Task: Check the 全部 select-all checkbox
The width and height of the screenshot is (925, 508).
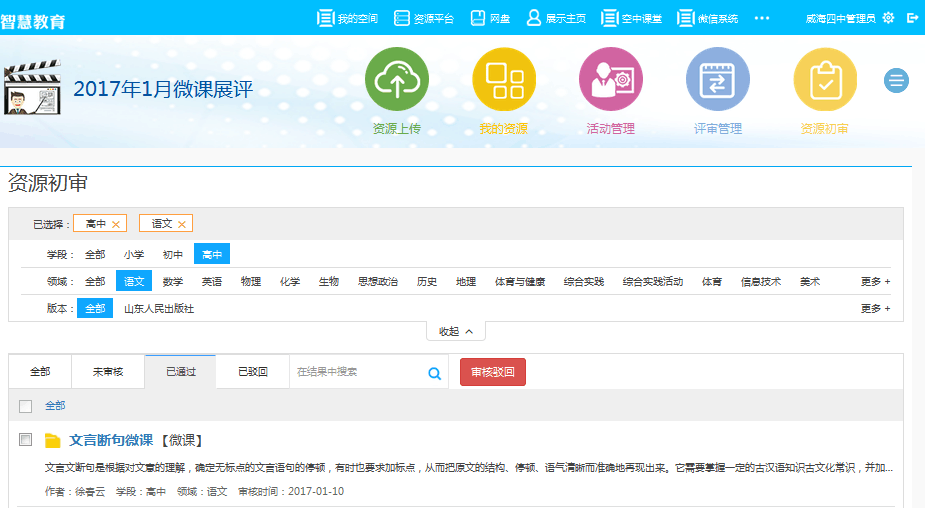Action: point(26,406)
